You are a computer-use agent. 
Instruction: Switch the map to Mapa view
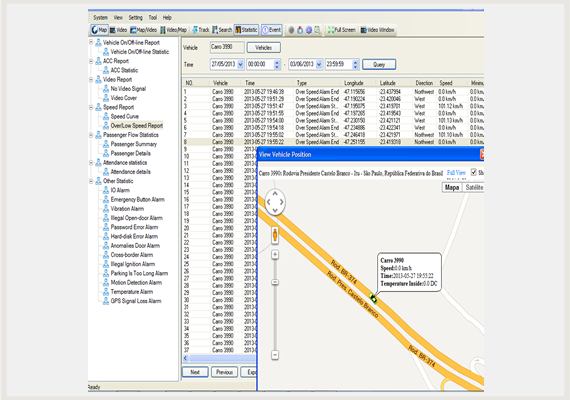pyautogui.click(x=452, y=187)
